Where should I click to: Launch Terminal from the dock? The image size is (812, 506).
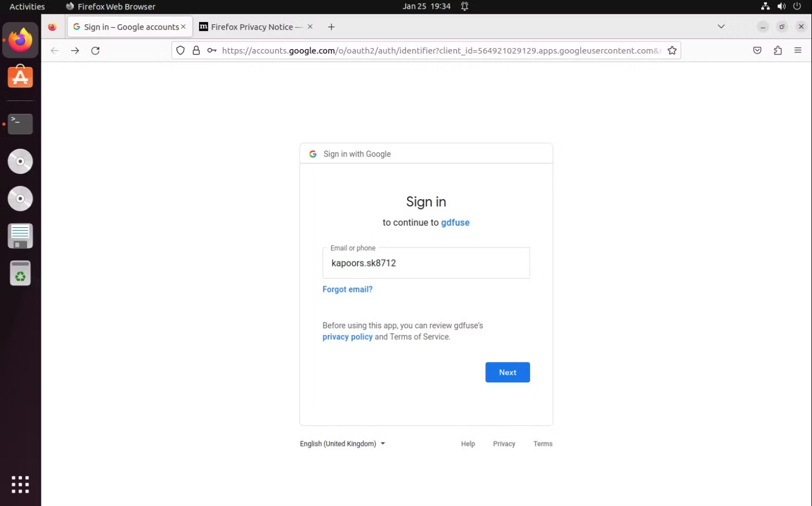(x=20, y=124)
